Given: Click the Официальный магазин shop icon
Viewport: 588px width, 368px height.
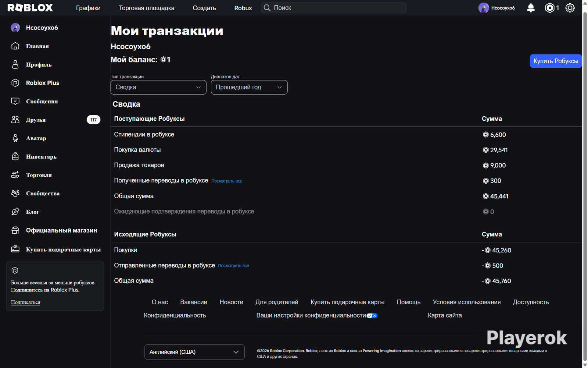Looking at the screenshot, I should 15,230.
